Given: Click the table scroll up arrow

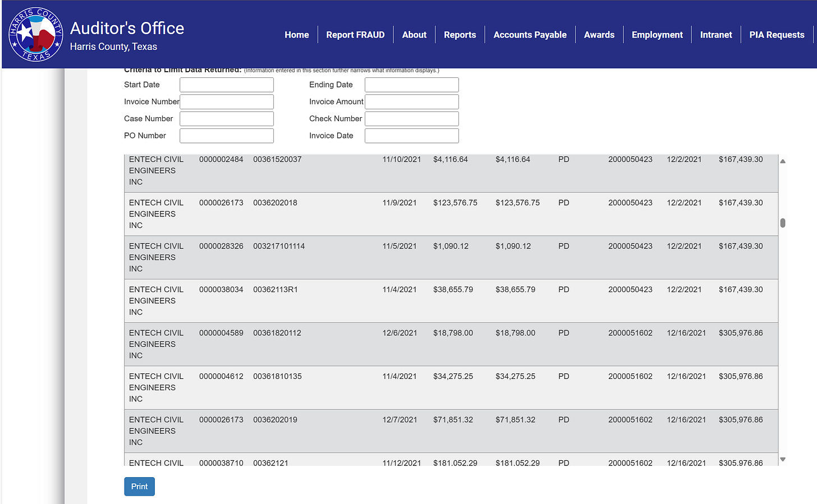Looking at the screenshot, I should click(x=783, y=161).
